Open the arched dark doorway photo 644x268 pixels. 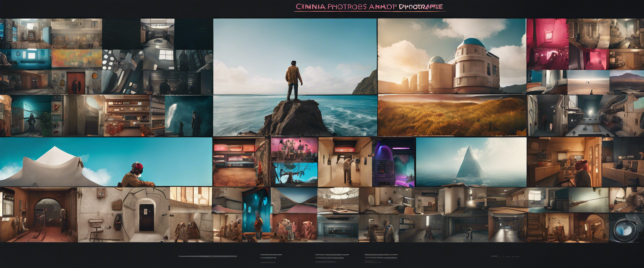(146, 214)
